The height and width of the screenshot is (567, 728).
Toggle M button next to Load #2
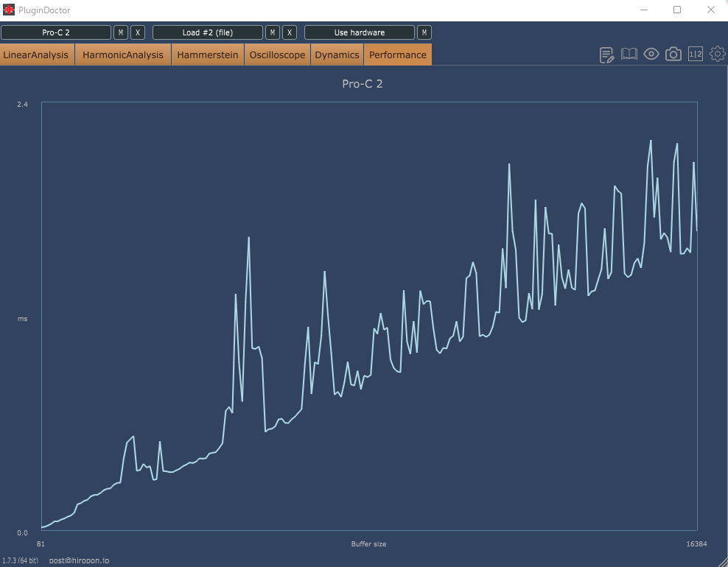click(x=273, y=32)
